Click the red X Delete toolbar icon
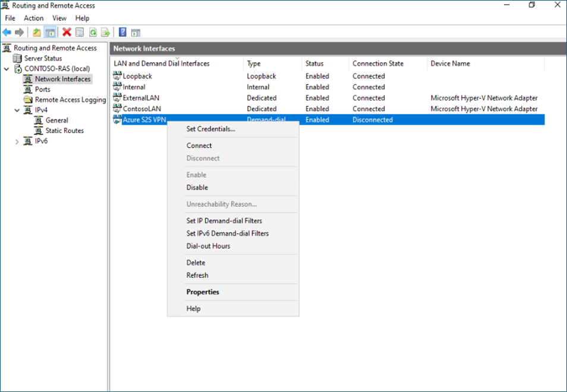Screen dimensions: 567x392 67,32
